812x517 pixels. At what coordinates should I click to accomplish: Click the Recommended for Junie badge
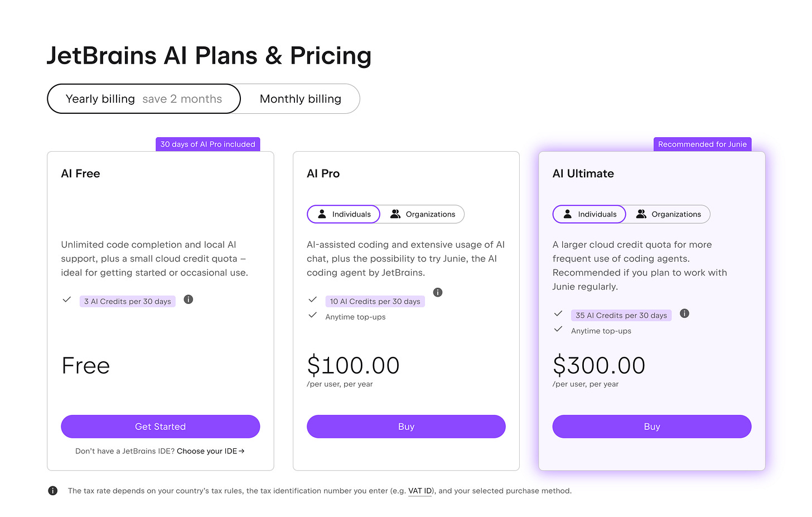coord(702,144)
